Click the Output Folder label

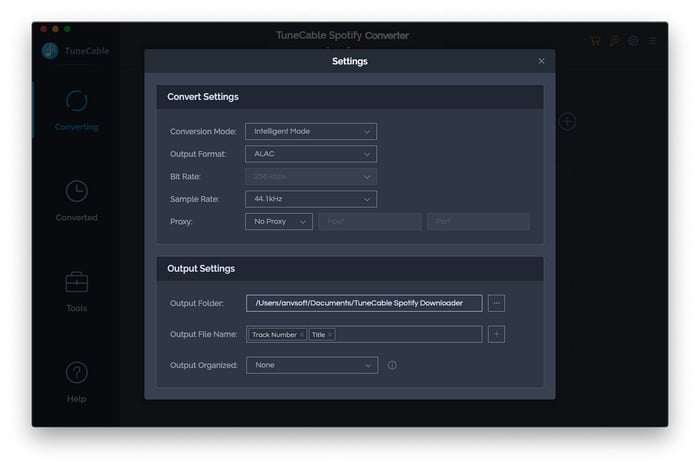[x=196, y=303]
